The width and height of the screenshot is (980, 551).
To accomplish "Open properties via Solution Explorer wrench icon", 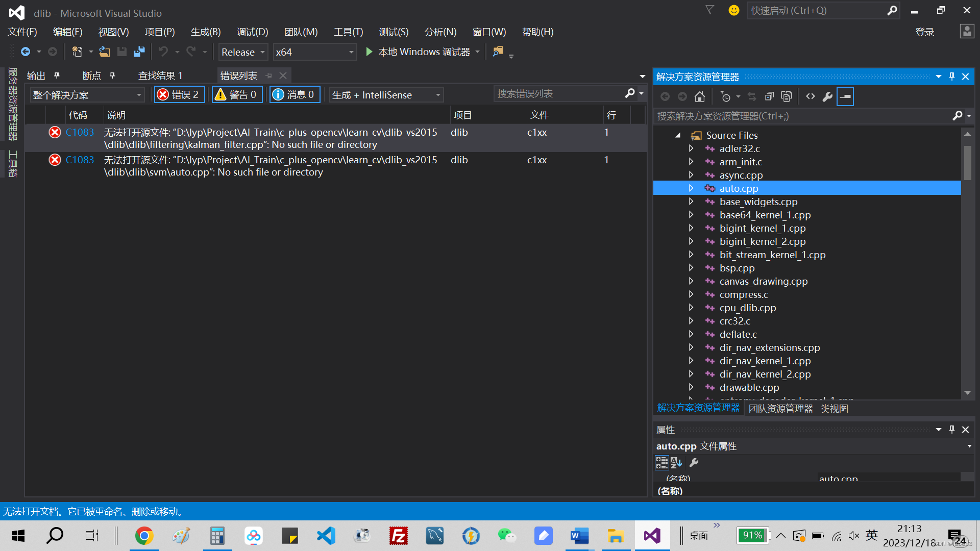I will (x=827, y=96).
